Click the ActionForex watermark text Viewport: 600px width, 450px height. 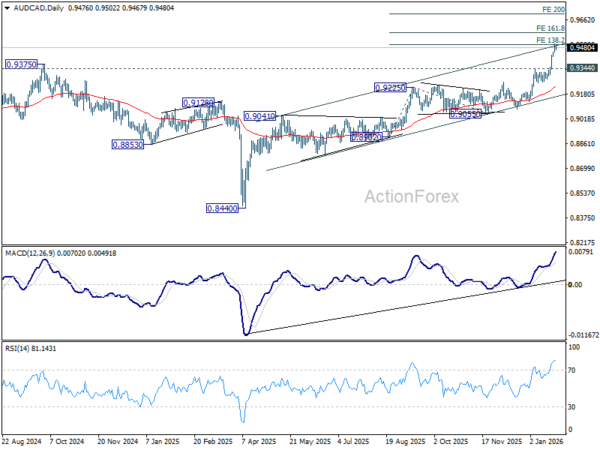tap(419, 196)
